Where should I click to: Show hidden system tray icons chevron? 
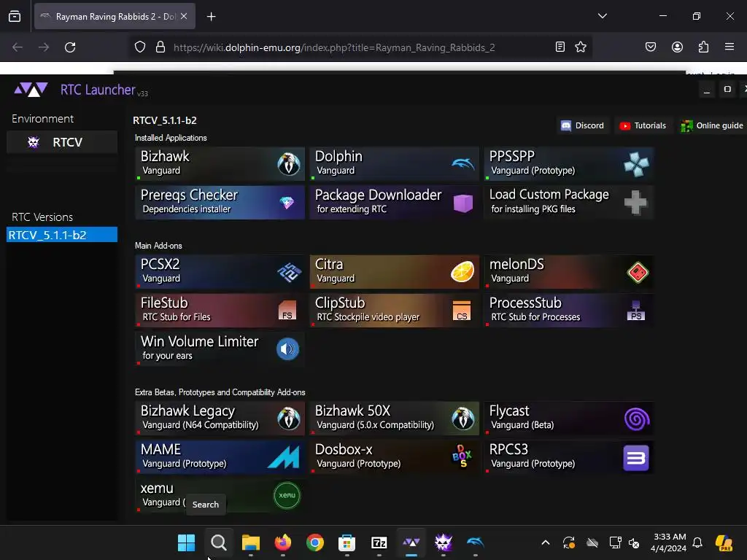(x=546, y=542)
